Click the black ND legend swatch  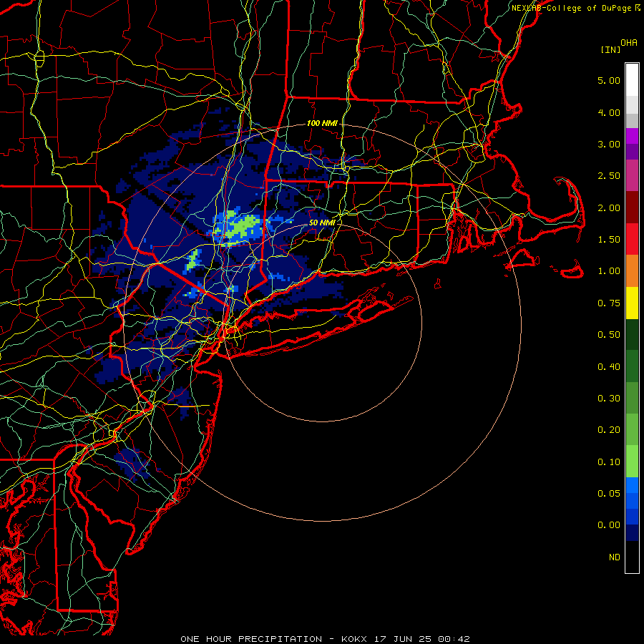pyautogui.click(x=632, y=557)
